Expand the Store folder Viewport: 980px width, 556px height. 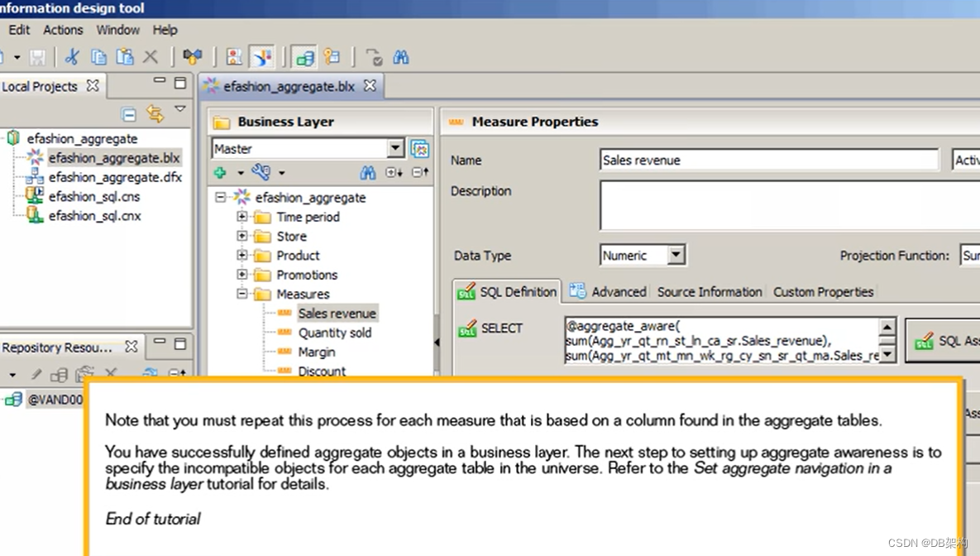coord(241,236)
